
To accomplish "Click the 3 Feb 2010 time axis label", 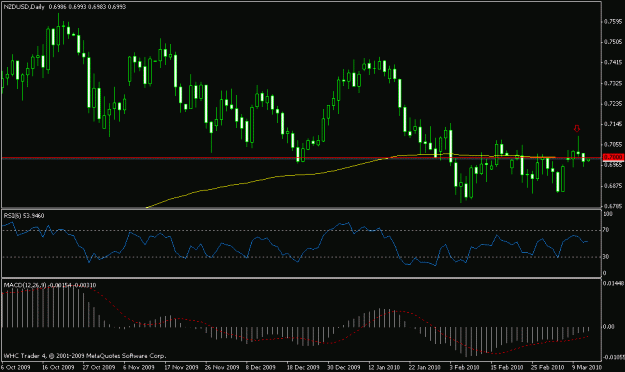I will coord(464,367).
